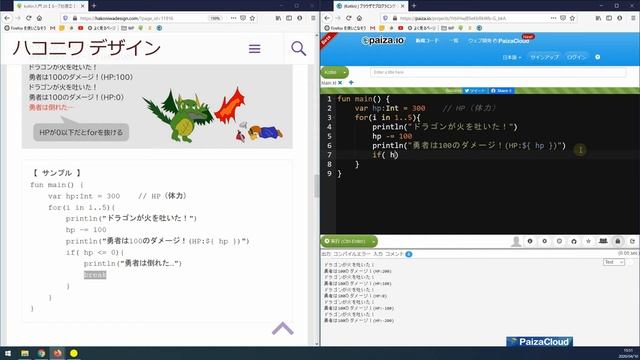Go back in the right Firefox window
Screen dimensions: 640x360
pos(327,18)
